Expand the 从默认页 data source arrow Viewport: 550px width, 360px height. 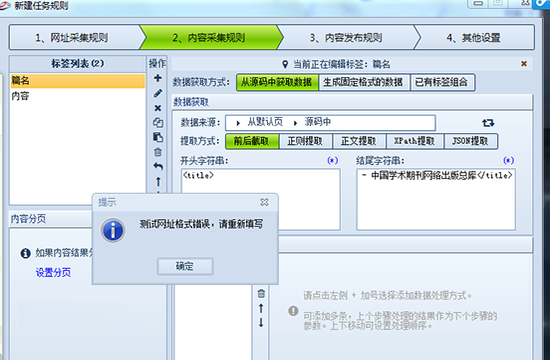pyautogui.click(x=238, y=123)
